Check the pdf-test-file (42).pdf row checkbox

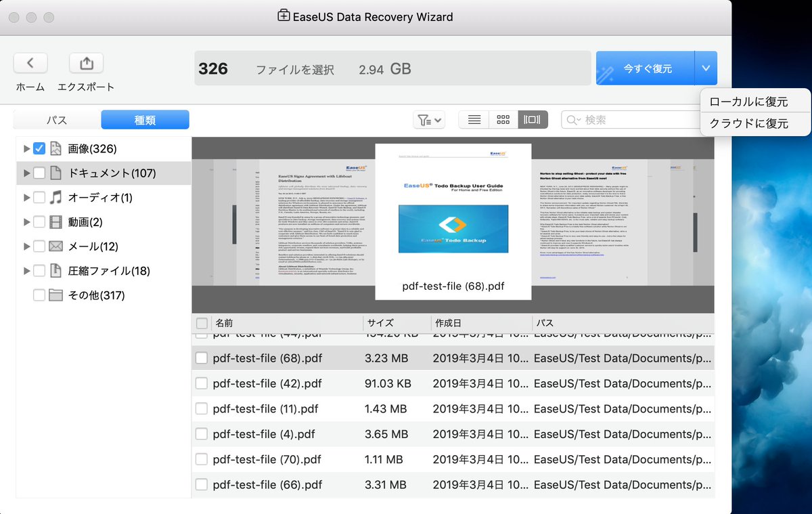click(202, 383)
